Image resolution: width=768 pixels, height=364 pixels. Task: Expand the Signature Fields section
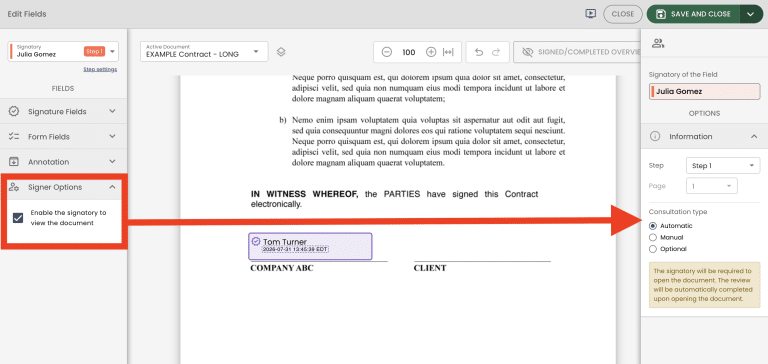coord(64,111)
